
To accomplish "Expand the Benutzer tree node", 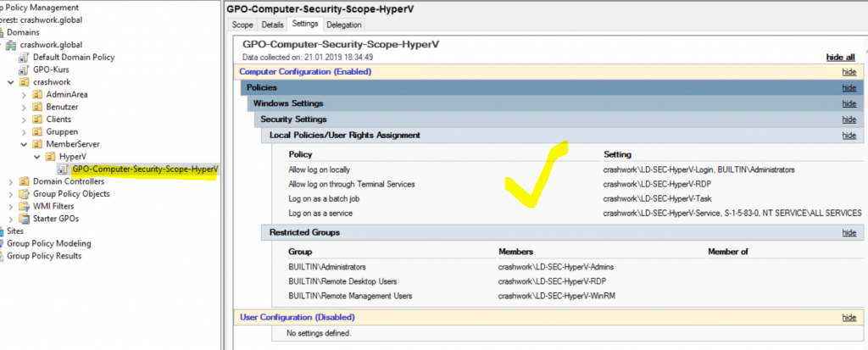I will [24, 107].
